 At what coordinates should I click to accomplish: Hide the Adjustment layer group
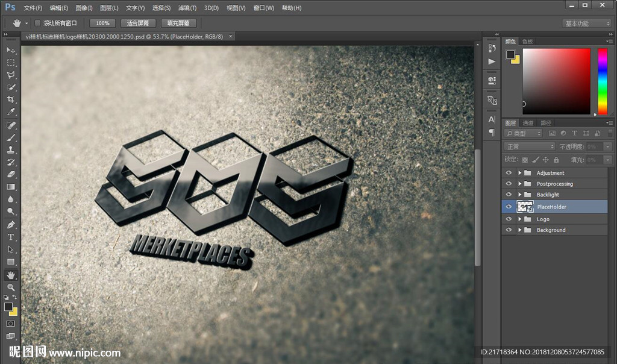click(x=509, y=173)
